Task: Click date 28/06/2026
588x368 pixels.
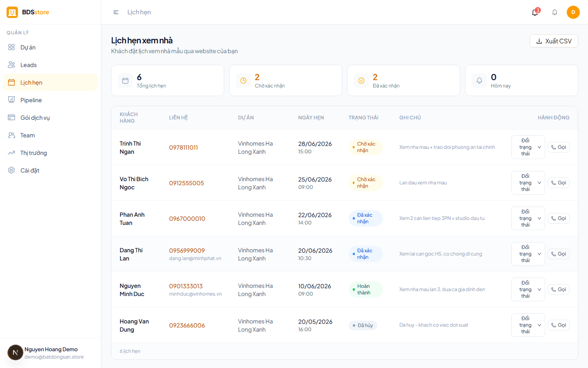Action: 315,144
